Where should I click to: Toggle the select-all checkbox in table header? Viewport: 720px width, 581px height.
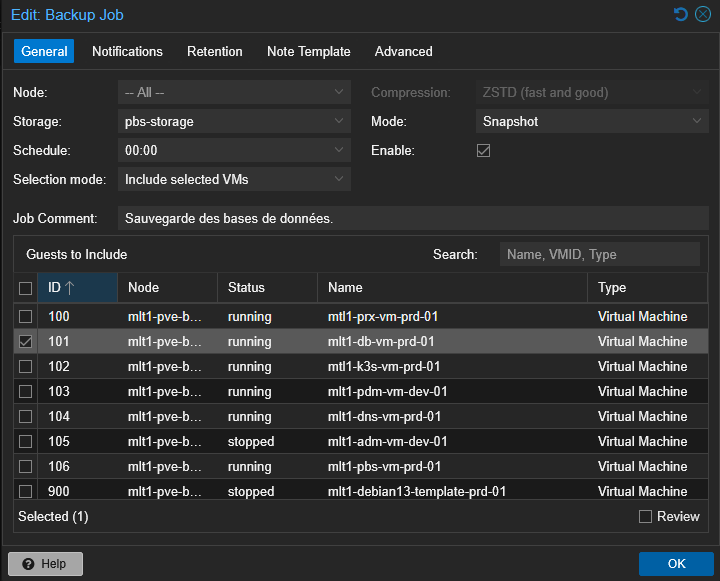(26, 288)
